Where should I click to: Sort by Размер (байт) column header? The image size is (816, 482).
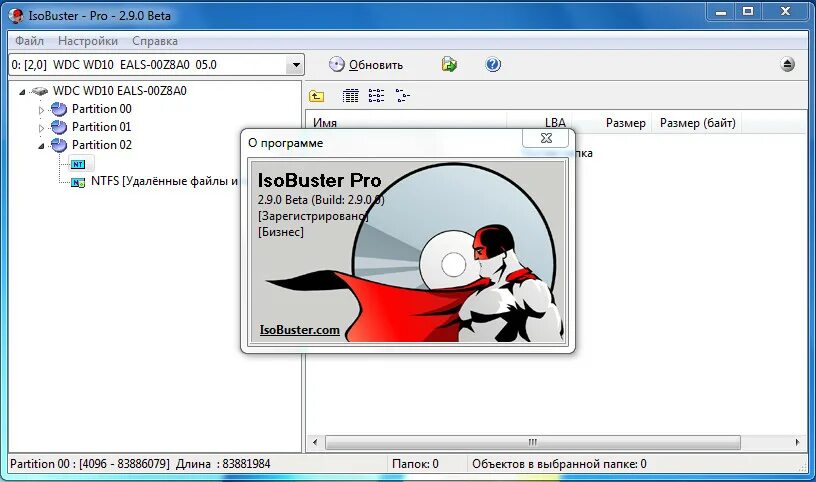(x=697, y=123)
